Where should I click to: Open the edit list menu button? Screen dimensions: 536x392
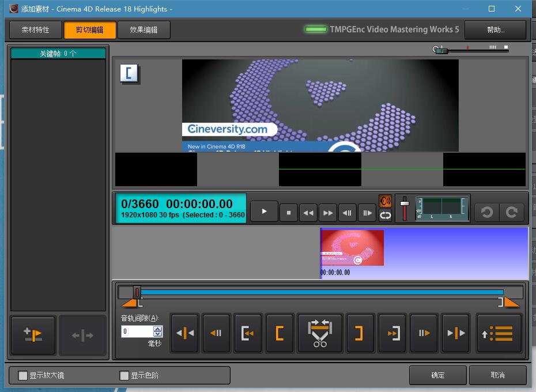499,333
